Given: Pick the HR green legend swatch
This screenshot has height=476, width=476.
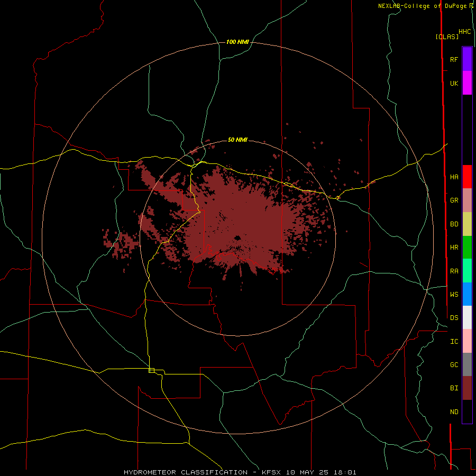Looking at the screenshot, I should pyautogui.click(x=467, y=247).
